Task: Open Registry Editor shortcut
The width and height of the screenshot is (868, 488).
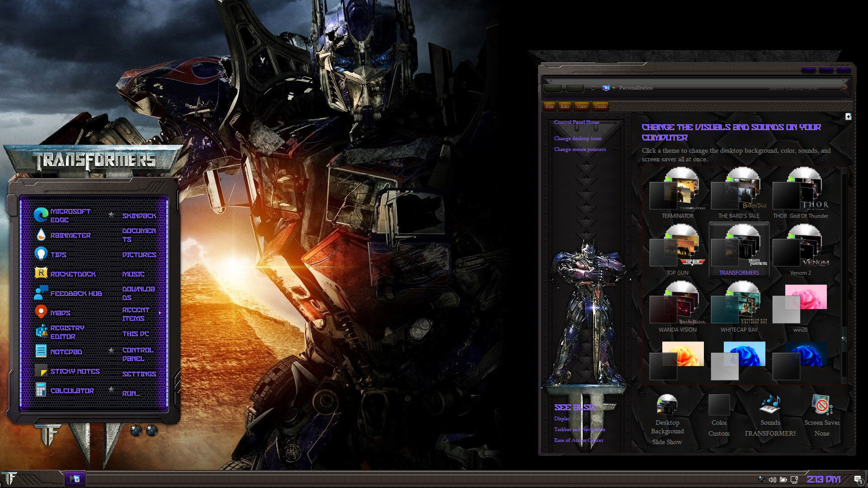Action: point(66,332)
